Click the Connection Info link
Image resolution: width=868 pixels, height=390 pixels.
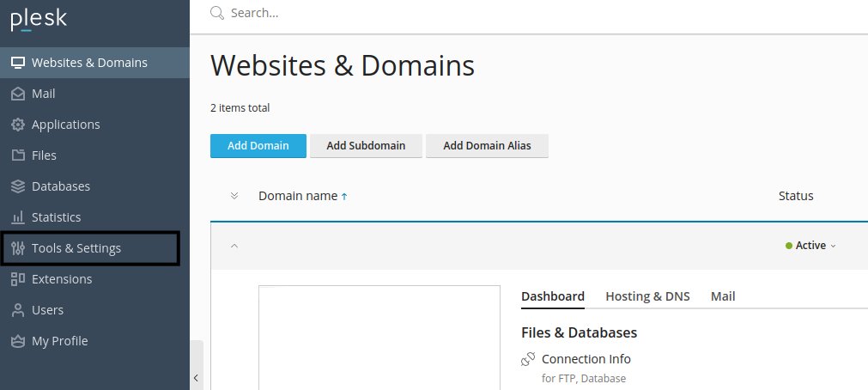coord(586,359)
